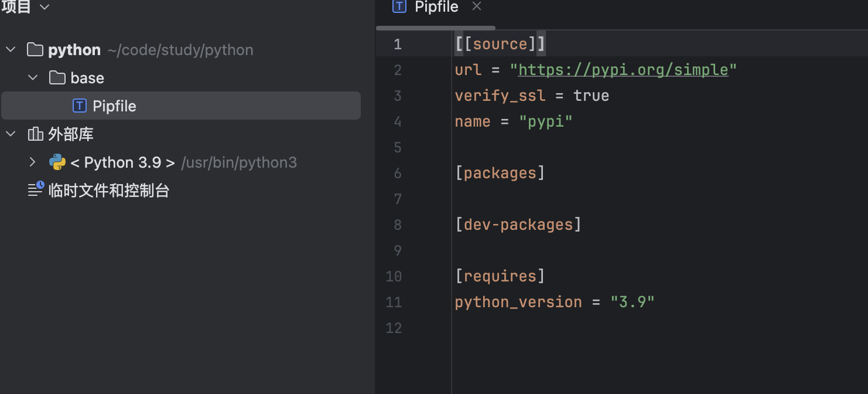Open the 项目 view dropdown

pyautogui.click(x=45, y=7)
